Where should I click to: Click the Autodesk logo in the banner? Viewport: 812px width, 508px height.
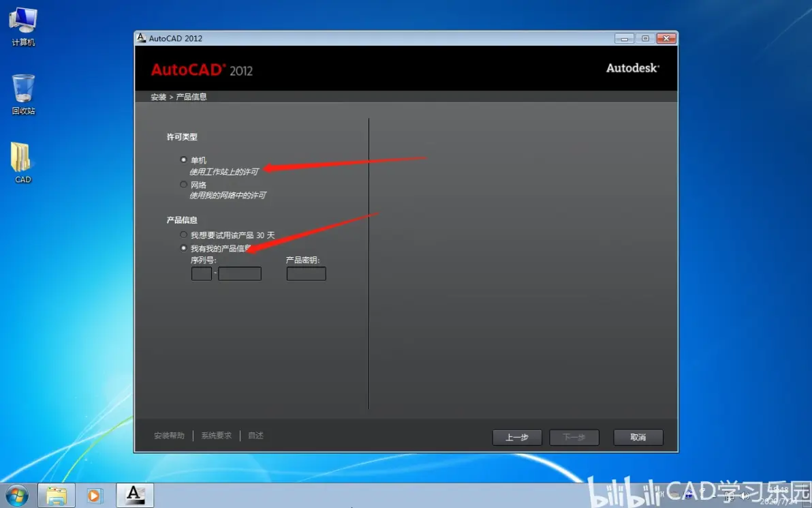click(x=633, y=68)
